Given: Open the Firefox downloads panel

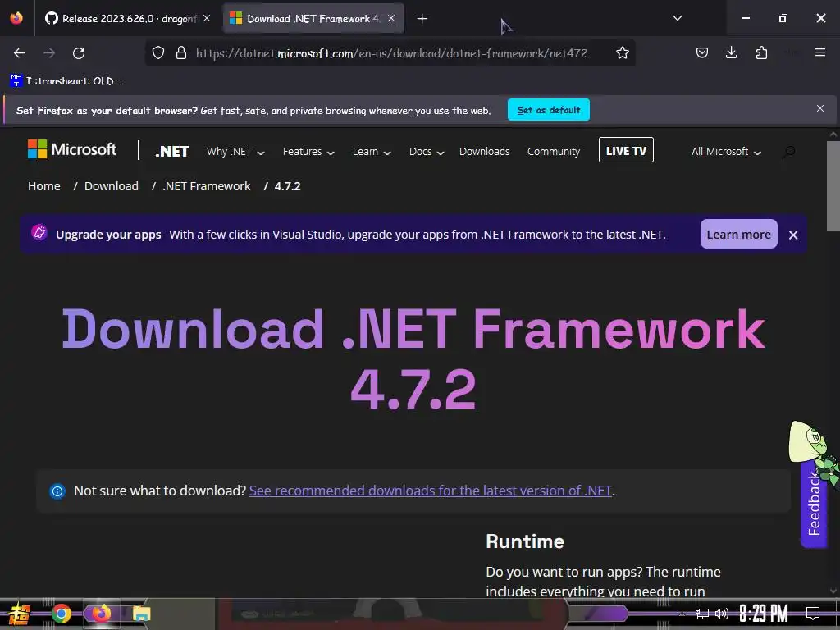Looking at the screenshot, I should click(x=731, y=52).
